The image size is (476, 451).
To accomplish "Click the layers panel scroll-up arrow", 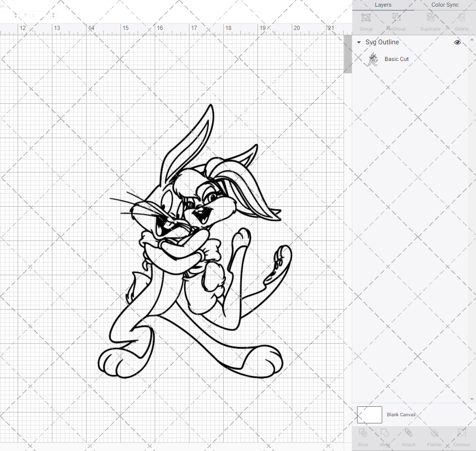I will coord(471,40).
